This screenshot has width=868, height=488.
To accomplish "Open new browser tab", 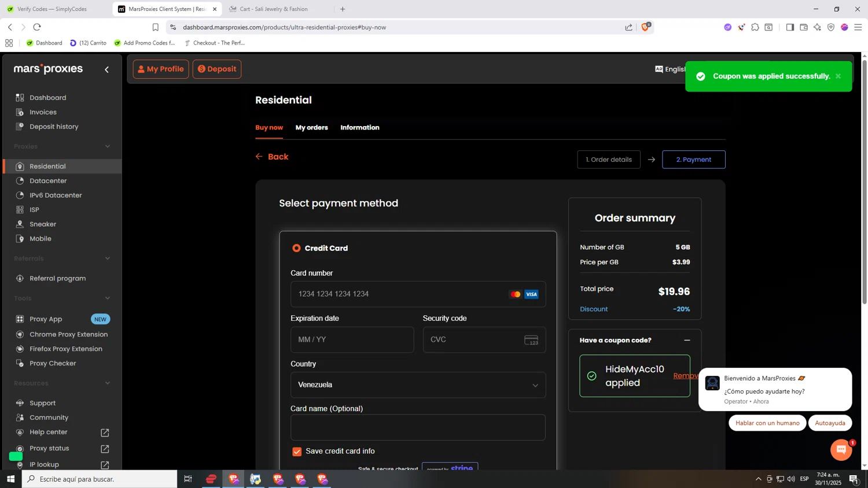I will click(x=343, y=9).
